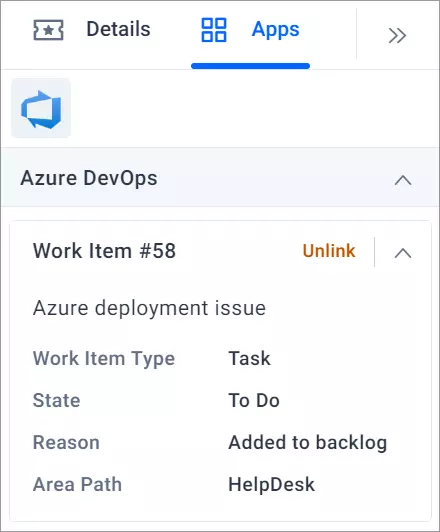Image resolution: width=440 pixels, height=532 pixels.
Task: Click the Azure deployment issue title
Action: click(149, 308)
